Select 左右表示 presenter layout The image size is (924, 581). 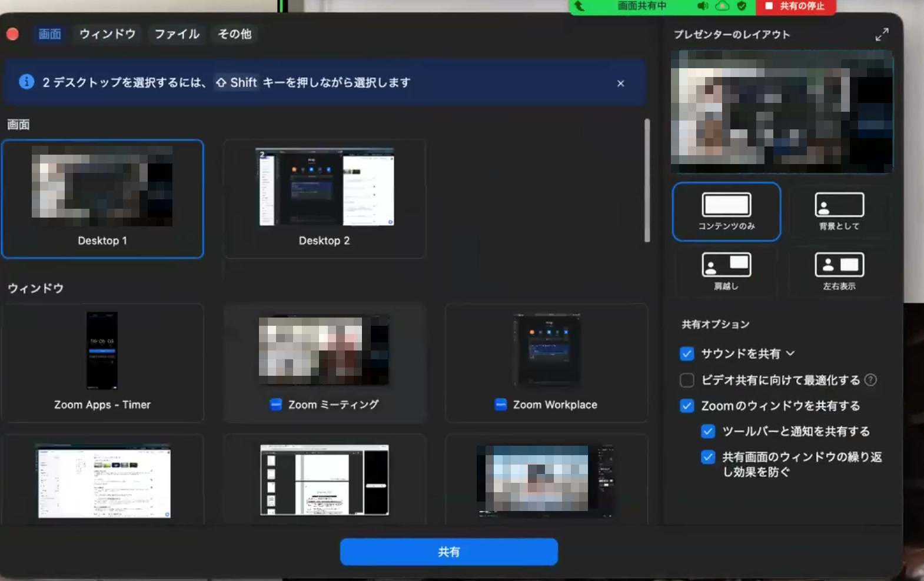839,272
